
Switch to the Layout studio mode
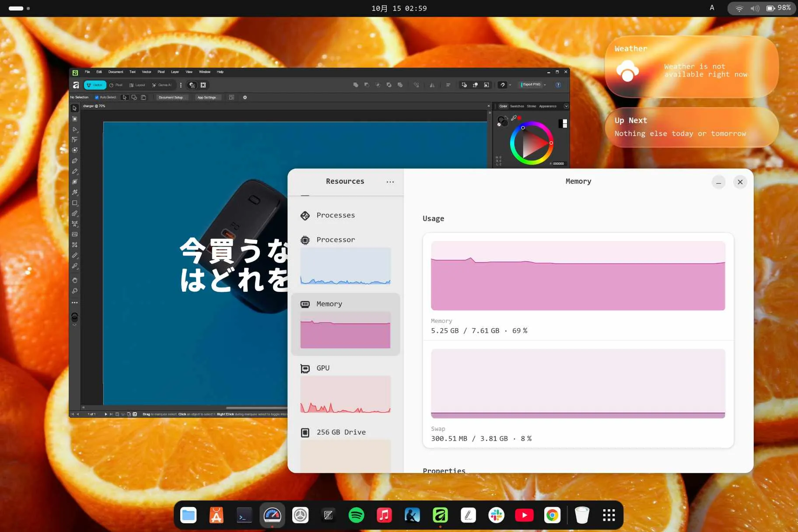[137, 85]
